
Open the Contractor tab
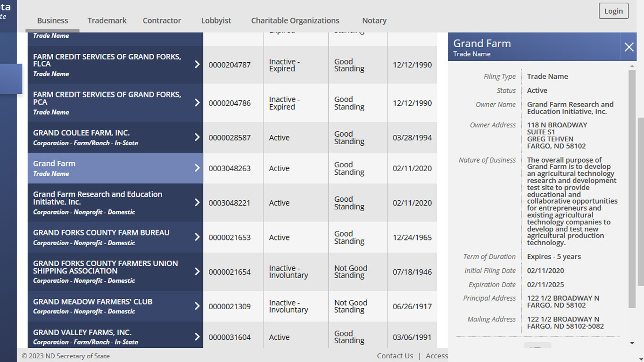click(162, 21)
